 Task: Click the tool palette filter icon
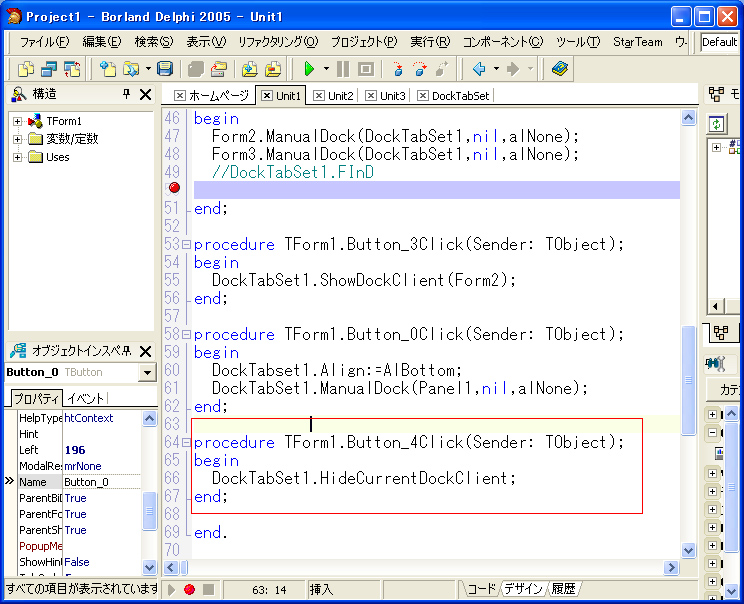coord(716,364)
